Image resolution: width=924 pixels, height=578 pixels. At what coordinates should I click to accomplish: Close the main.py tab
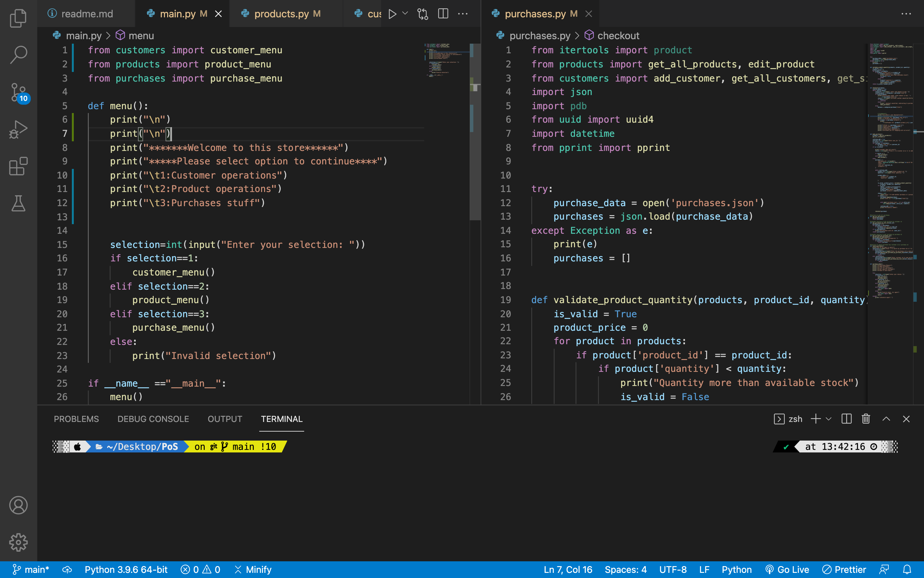coord(218,14)
